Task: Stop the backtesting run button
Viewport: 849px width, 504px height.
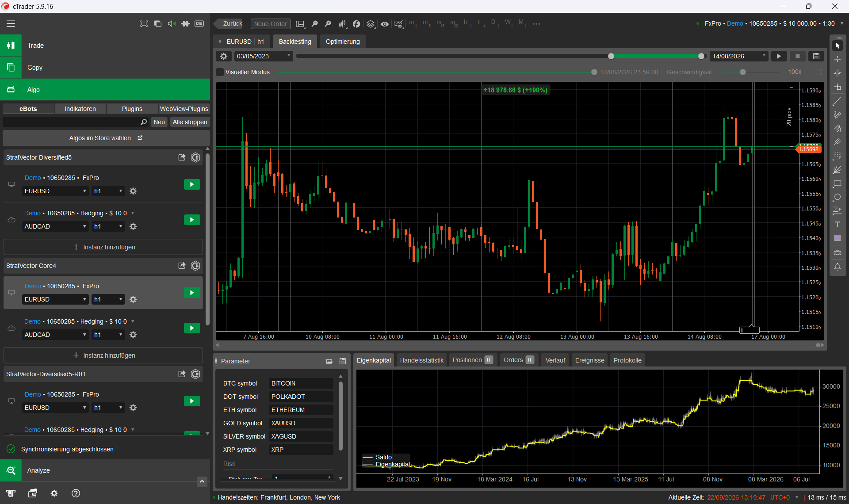Action: click(798, 56)
